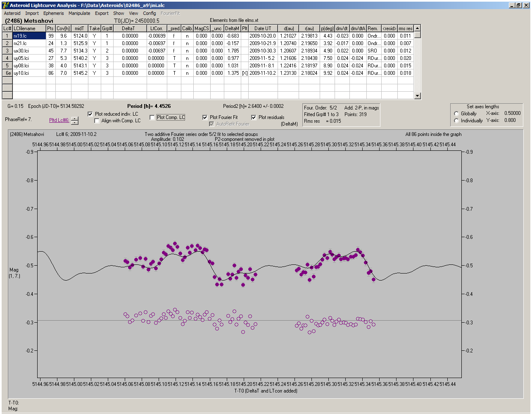
Task: Click the Y-axis value 0.800
Action: click(510, 120)
